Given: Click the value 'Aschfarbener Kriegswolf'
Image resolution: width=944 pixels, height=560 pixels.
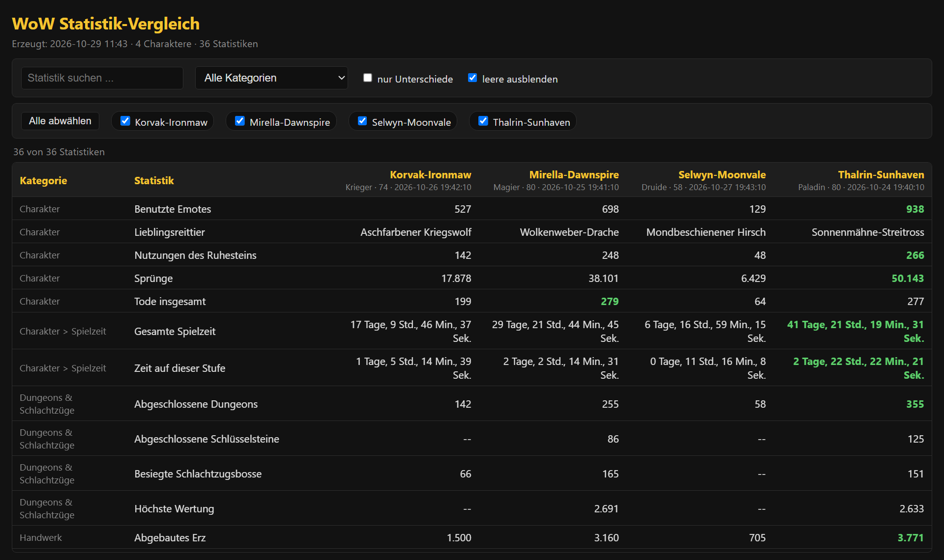Looking at the screenshot, I should point(415,232).
